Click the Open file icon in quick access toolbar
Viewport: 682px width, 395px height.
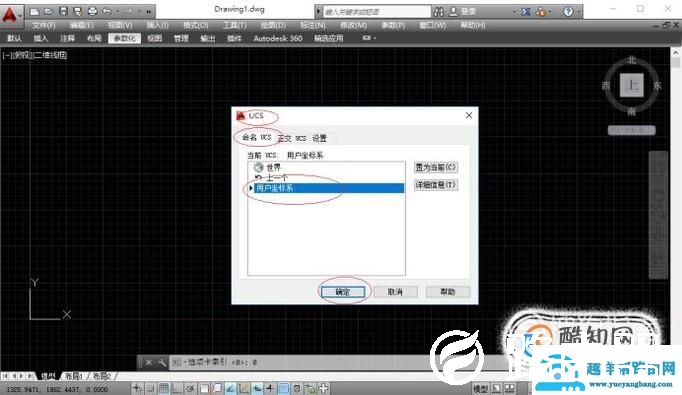[49, 11]
